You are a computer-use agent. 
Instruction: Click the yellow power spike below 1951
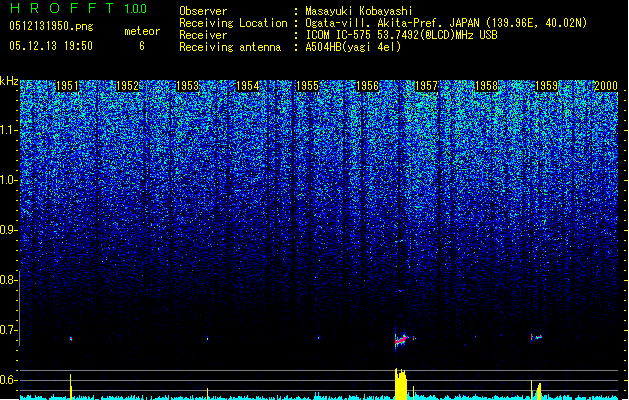[71, 386]
